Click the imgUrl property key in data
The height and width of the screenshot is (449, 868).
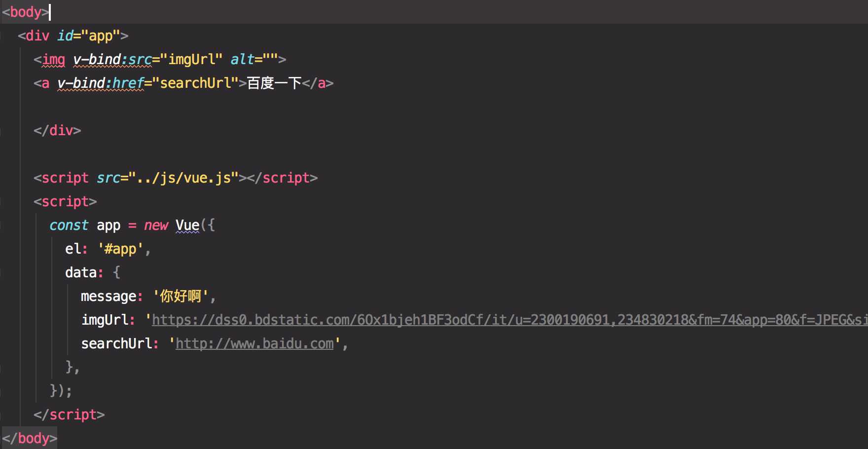105,320
